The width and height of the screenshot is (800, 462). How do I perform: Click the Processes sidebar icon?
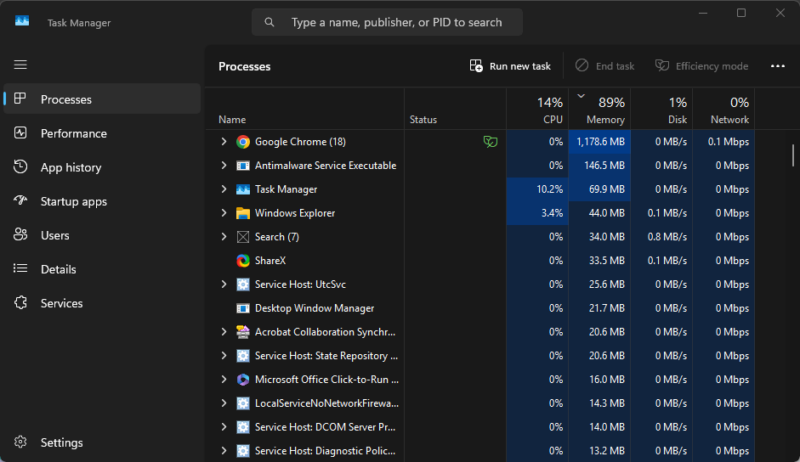[20, 99]
